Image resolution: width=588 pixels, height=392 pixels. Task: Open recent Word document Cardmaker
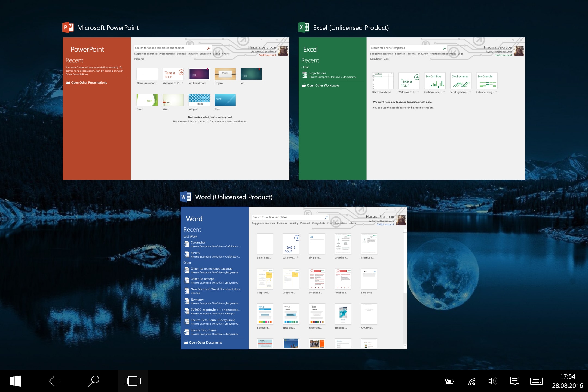(214, 244)
